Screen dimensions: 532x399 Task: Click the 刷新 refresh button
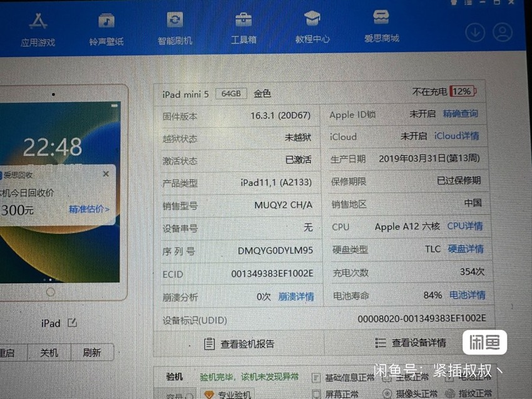[92, 353]
